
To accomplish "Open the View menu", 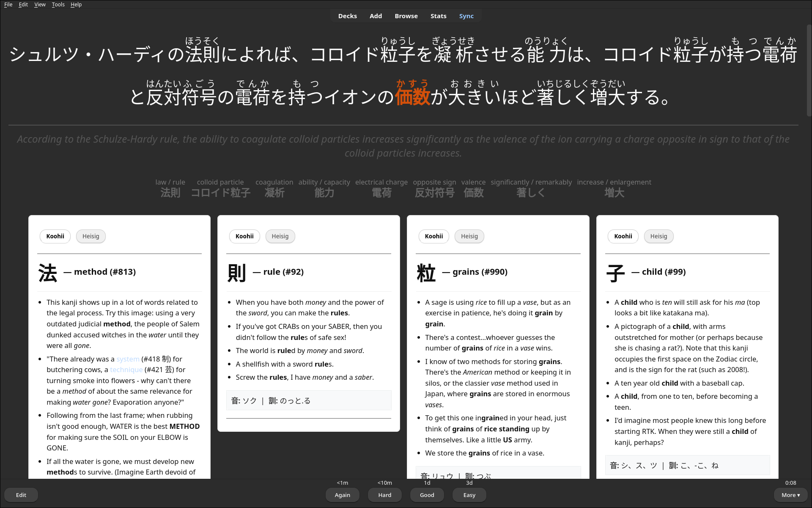I will pos(40,4).
